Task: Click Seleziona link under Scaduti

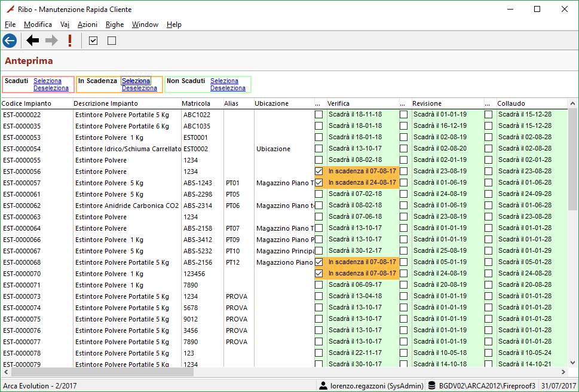Action: click(47, 81)
